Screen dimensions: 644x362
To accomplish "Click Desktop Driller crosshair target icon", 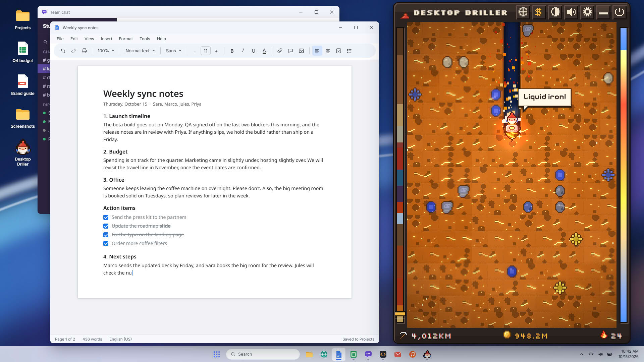I will (523, 12).
